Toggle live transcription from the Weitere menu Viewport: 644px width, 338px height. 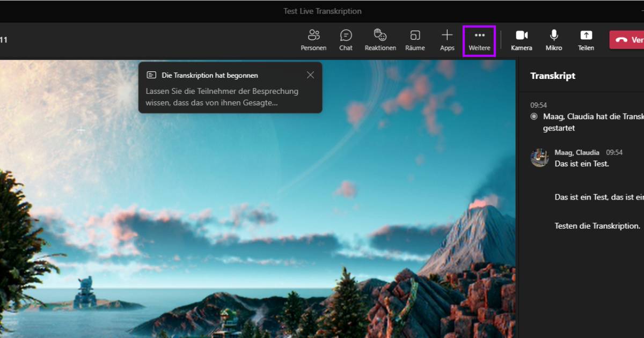point(479,39)
